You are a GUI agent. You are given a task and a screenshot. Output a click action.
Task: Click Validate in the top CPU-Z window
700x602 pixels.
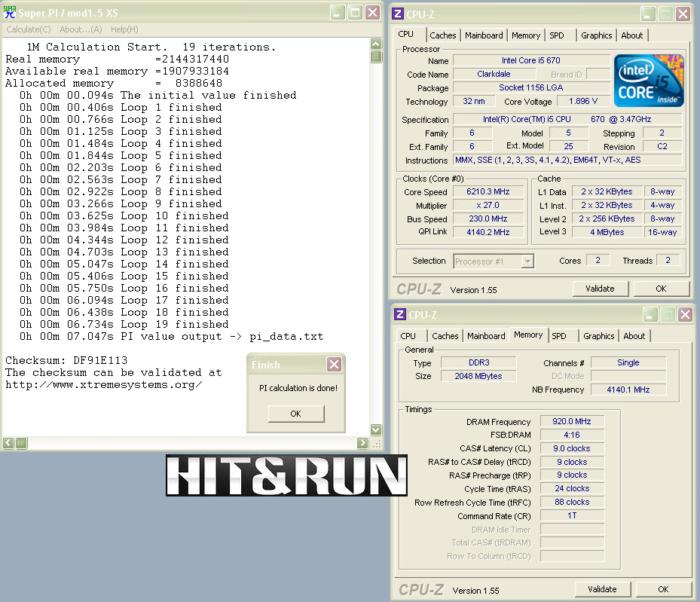[600, 289]
